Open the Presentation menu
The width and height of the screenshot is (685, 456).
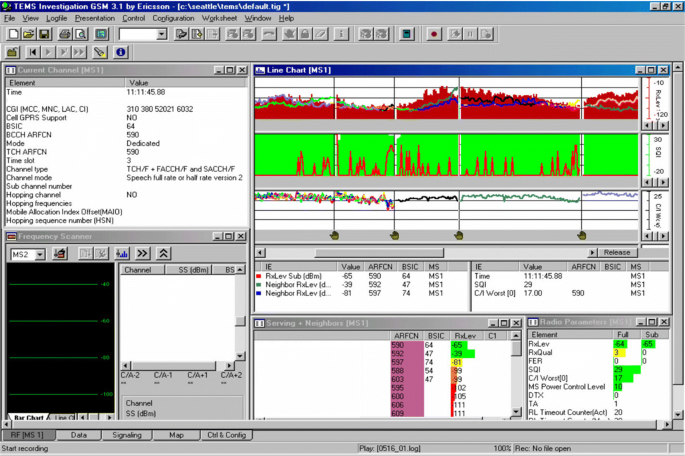(x=95, y=18)
